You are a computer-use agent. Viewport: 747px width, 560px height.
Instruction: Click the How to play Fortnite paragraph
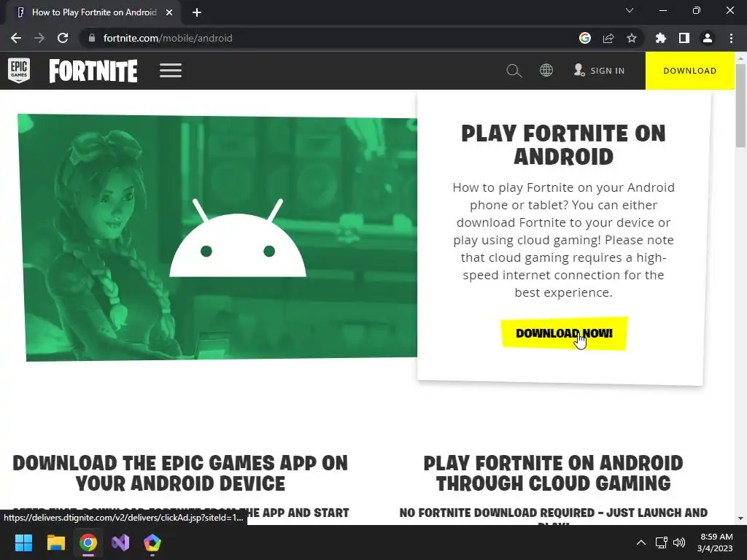pos(564,240)
